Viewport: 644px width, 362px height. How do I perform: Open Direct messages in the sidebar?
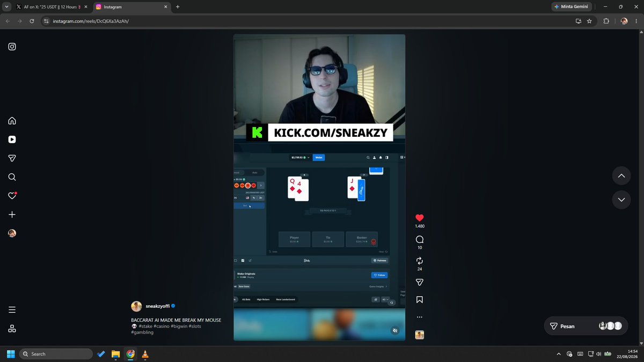[x=12, y=158]
